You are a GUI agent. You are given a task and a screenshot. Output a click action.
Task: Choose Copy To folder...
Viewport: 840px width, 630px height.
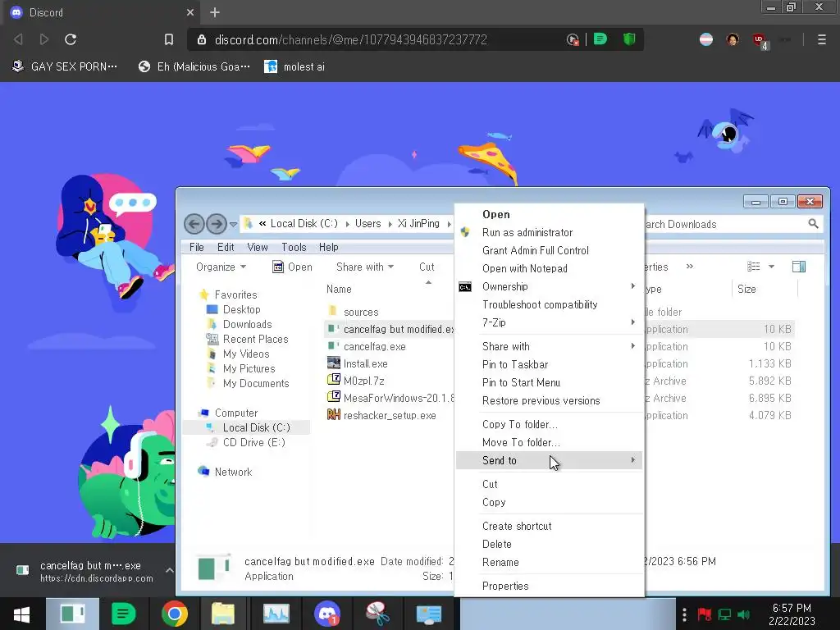point(549,424)
